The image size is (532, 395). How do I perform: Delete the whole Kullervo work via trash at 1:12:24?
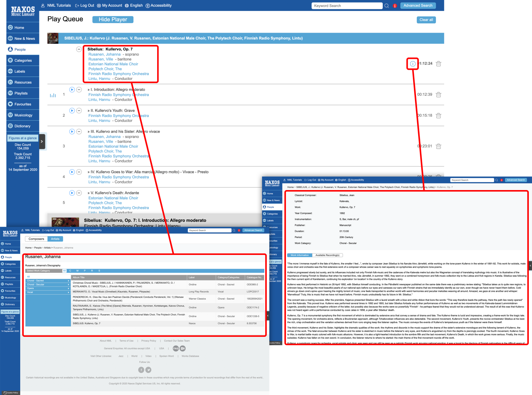point(438,64)
